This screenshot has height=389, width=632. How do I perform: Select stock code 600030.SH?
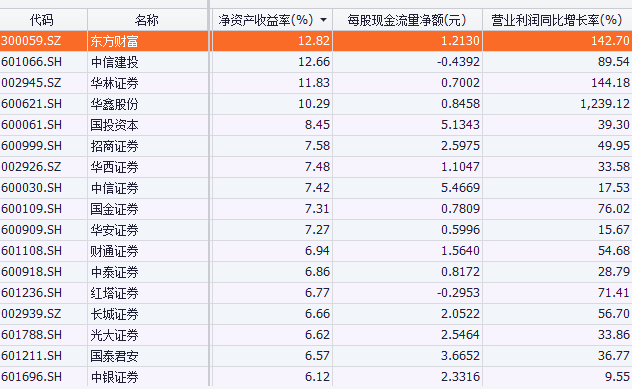click(31, 187)
